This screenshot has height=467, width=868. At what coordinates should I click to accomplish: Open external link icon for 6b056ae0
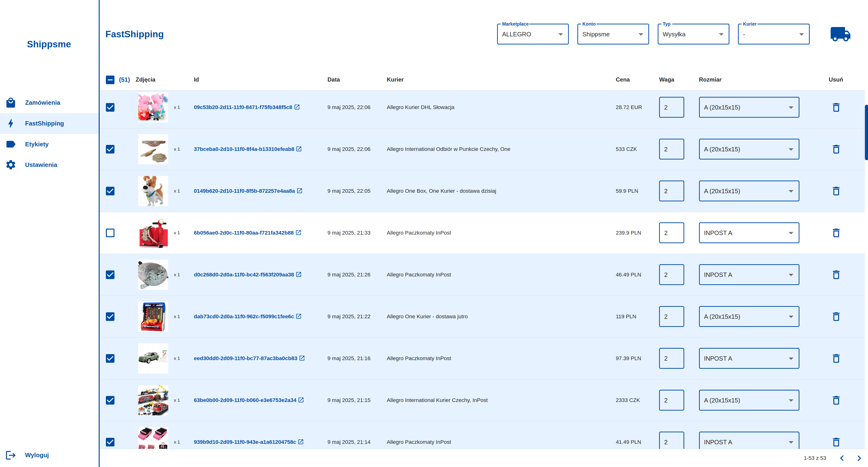tap(298, 232)
